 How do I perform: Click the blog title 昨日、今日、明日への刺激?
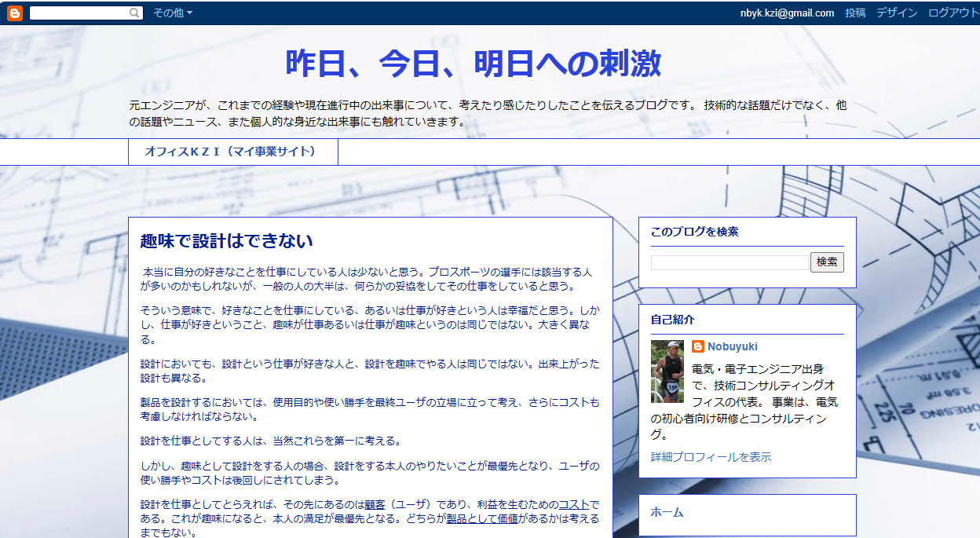pos(473,64)
